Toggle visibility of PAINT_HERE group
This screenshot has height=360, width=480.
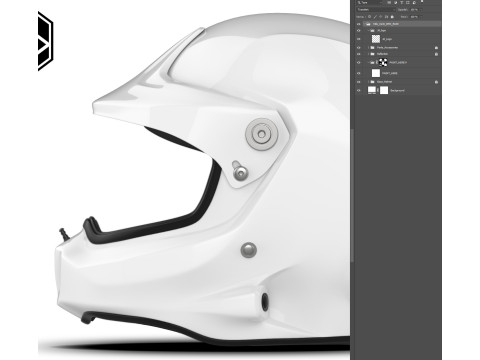(x=359, y=62)
